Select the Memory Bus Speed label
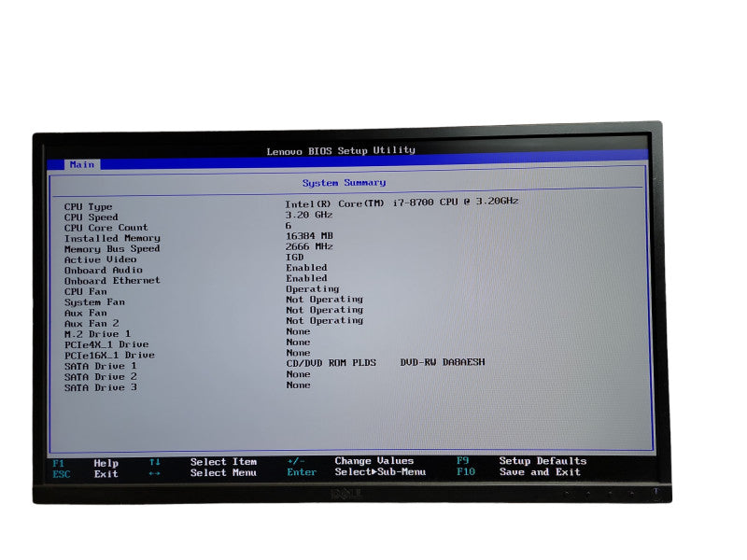The width and height of the screenshot is (747, 560). [112, 249]
